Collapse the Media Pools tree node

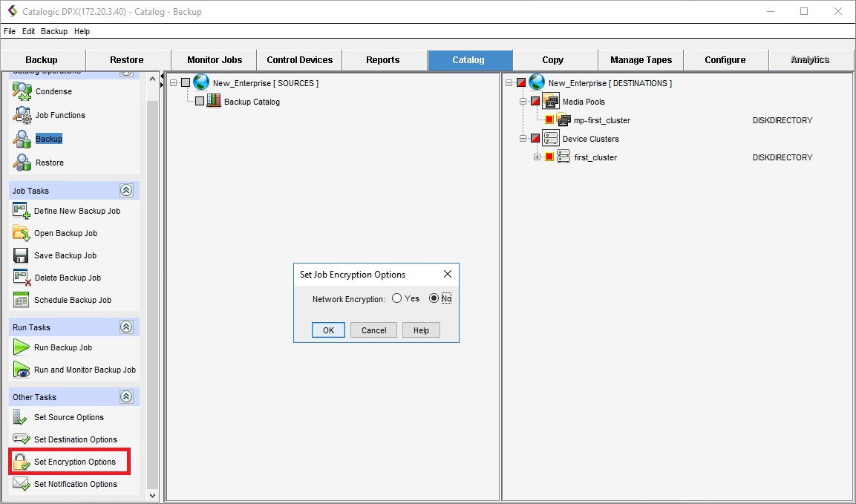[x=523, y=102]
